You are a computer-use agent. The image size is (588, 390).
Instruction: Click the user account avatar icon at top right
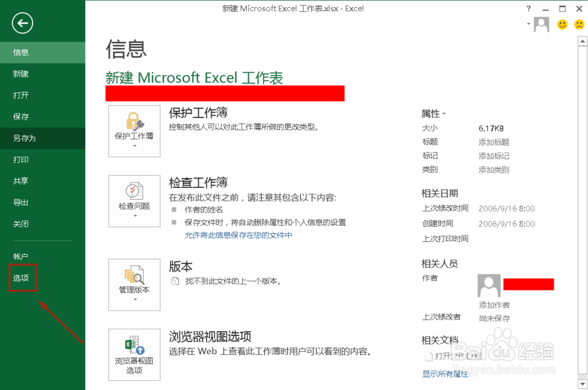pyautogui.click(x=542, y=25)
